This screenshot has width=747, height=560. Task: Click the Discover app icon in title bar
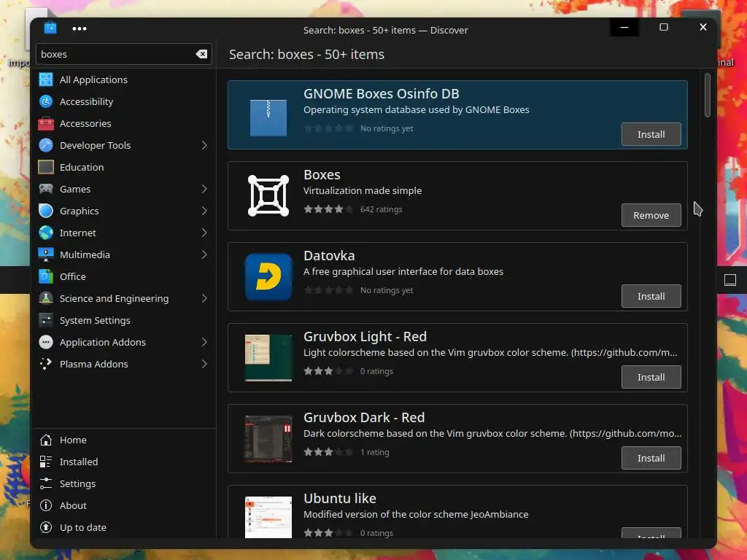(x=50, y=28)
